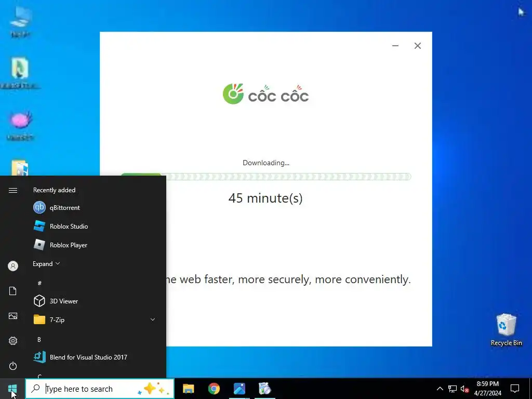Image resolution: width=532 pixels, height=399 pixels.
Task: Click the Cốc Cốc logo
Action: tap(265, 94)
